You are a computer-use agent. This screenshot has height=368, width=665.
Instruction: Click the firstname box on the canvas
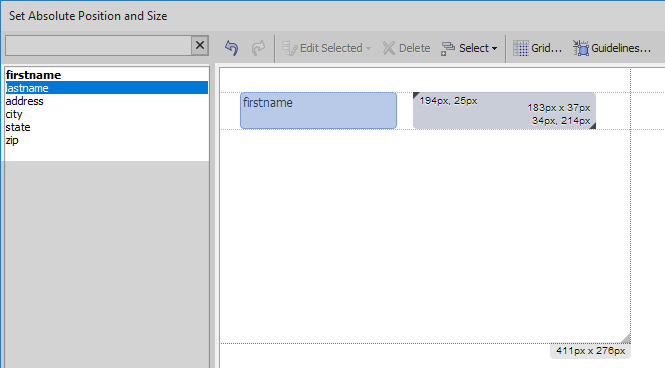pyautogui.click(x=319, y=111)
